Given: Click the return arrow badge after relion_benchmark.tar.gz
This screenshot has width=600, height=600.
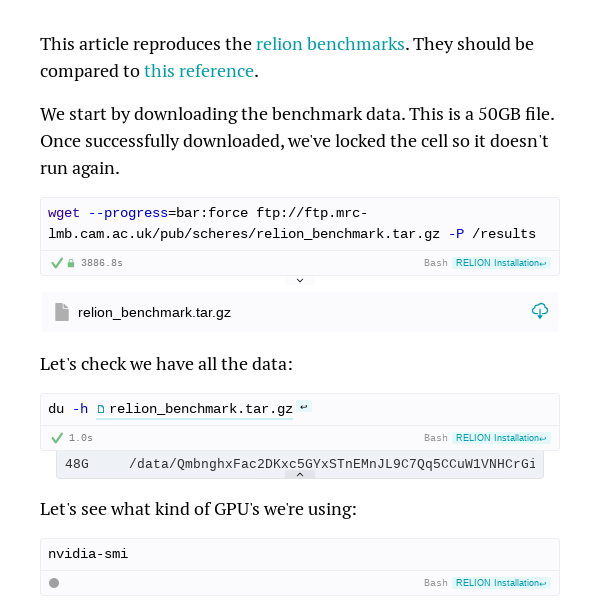Looking at the screenshot, I should point(304,407).
